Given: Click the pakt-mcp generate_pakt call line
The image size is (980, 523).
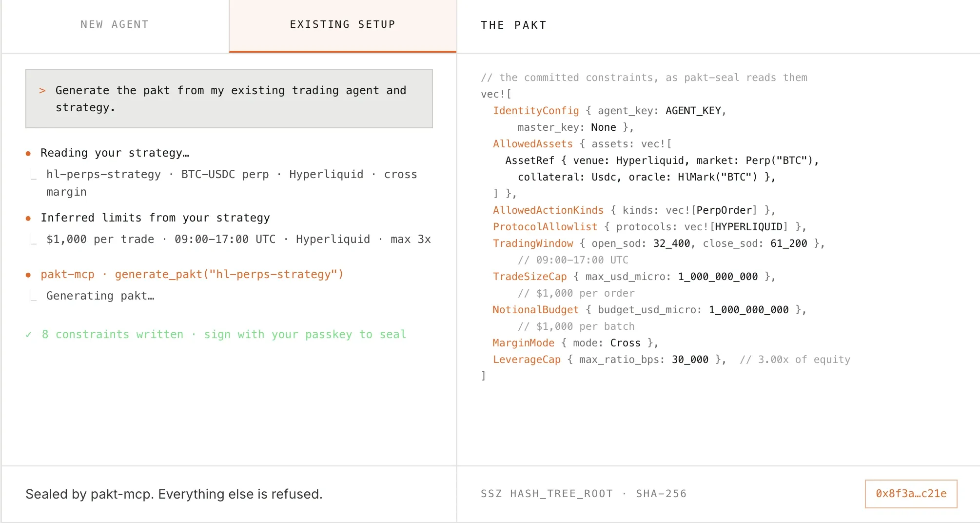Looking at the screenshot, I should (x=192, y=275).
